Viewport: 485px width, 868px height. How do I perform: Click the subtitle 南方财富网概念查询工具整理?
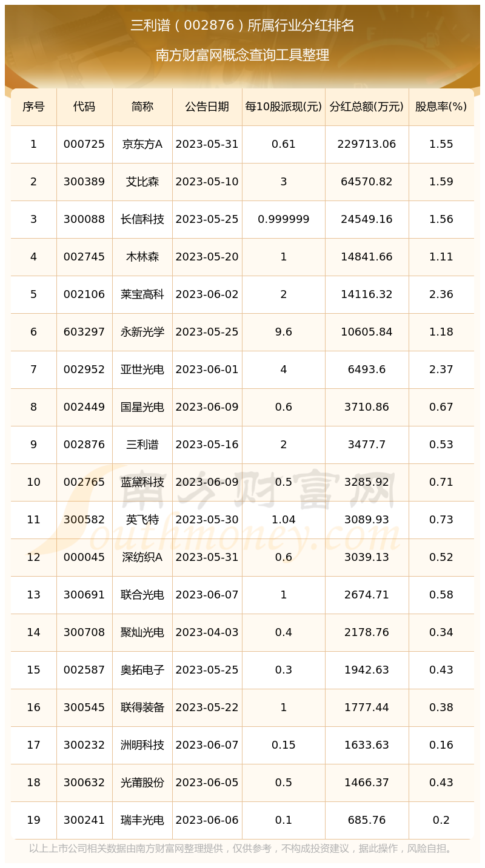point(242,55)
